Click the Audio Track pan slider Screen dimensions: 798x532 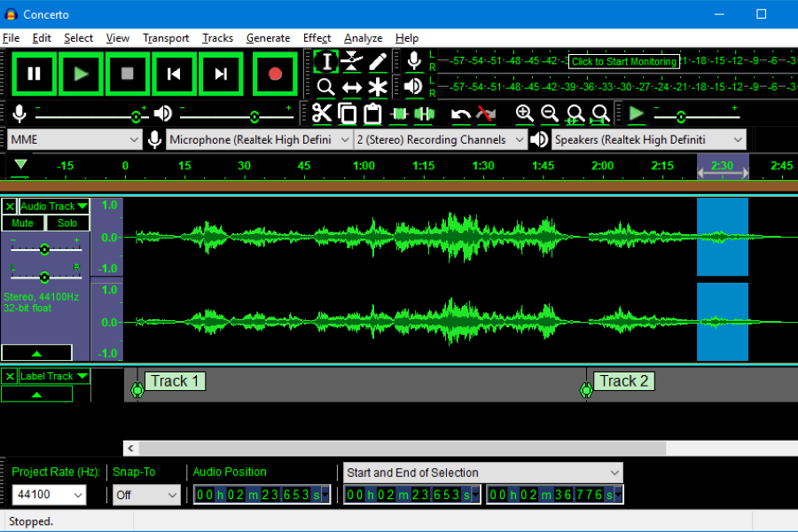[46, 277]
